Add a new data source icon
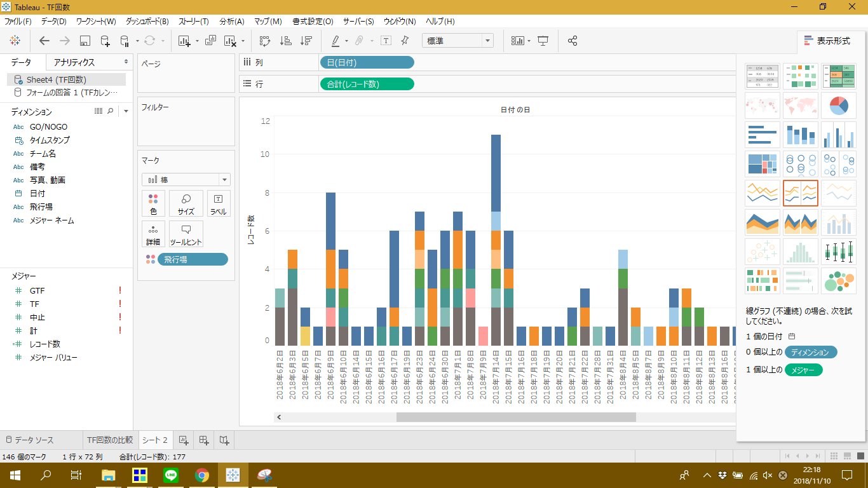Viewport: 868px width, 488px height. pos(105,41)
